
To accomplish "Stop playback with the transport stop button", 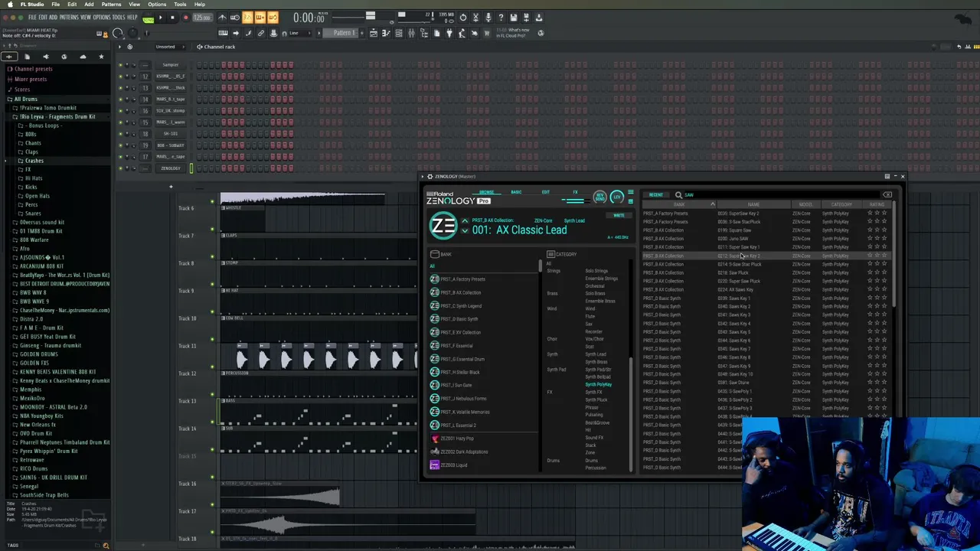I will point(172,18).
